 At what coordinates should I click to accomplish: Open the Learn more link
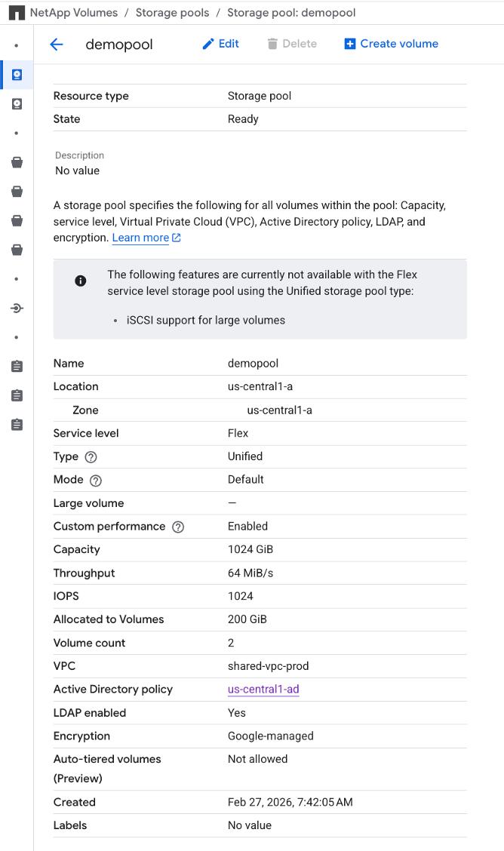146,238
